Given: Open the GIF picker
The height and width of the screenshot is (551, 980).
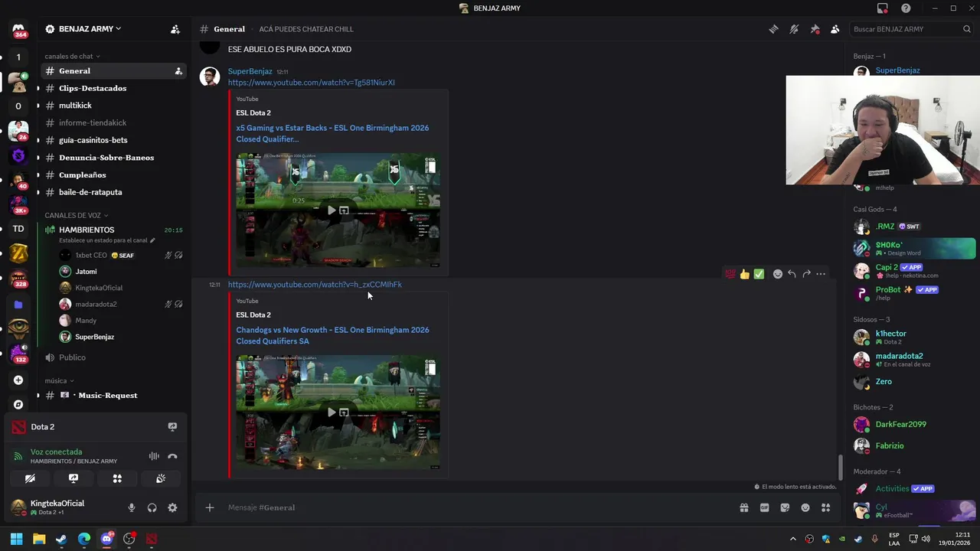Looking at the screenshot, I should pyautogui.click(x=764, y=507).
